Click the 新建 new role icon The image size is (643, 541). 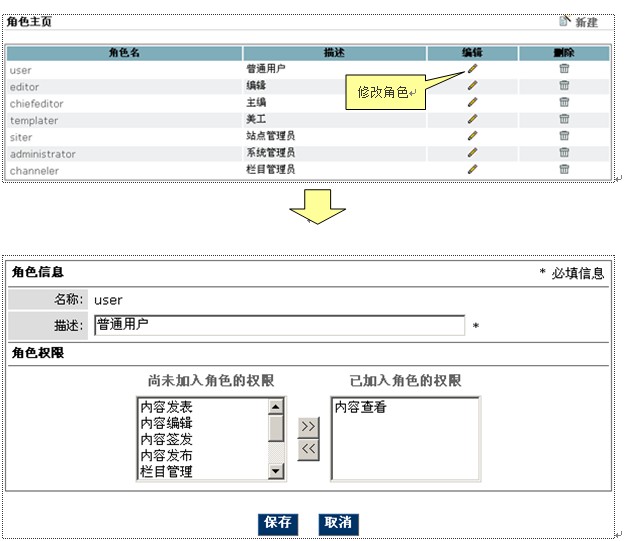coord(565,21)
